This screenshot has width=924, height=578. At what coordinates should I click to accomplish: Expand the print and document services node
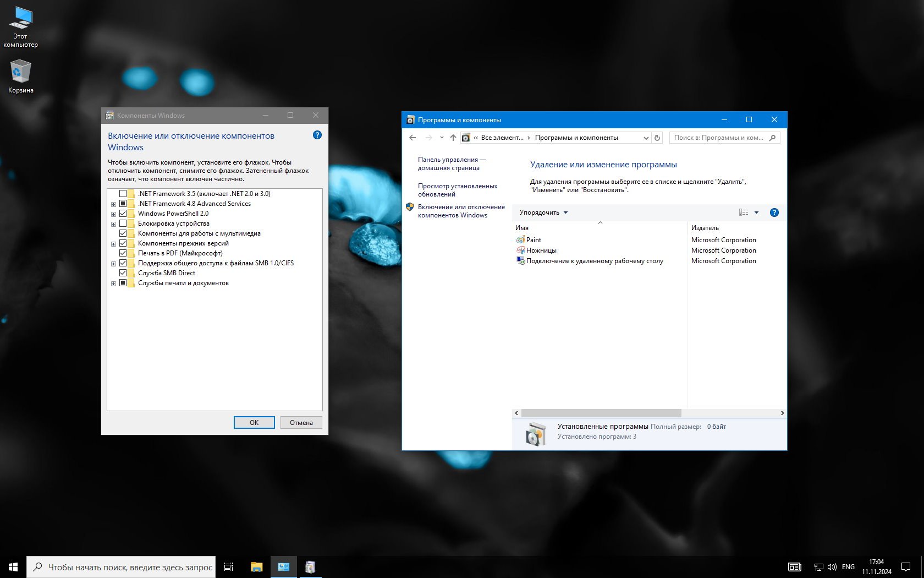tap(113, 283)
